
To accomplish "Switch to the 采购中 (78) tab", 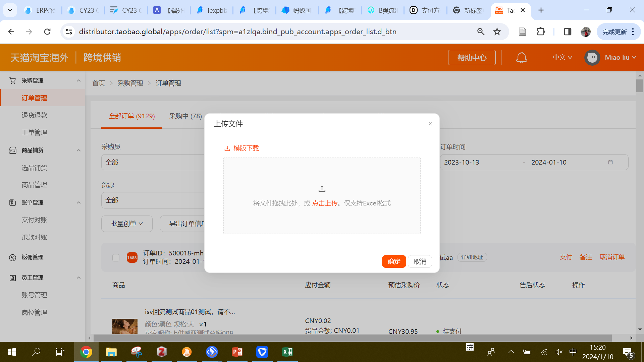I will click(x=185, y=116).
